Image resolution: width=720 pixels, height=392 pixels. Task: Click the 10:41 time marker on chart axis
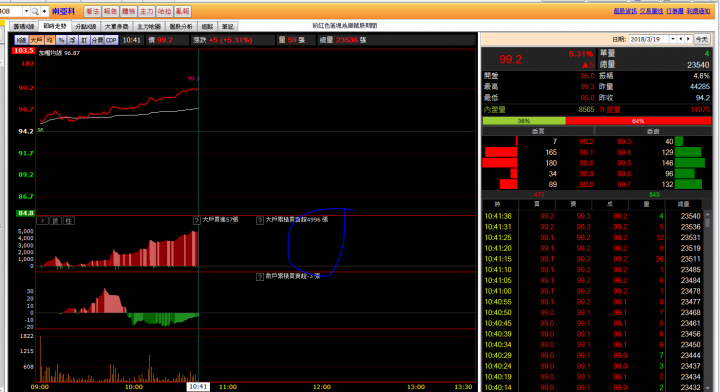pos(198,387)
